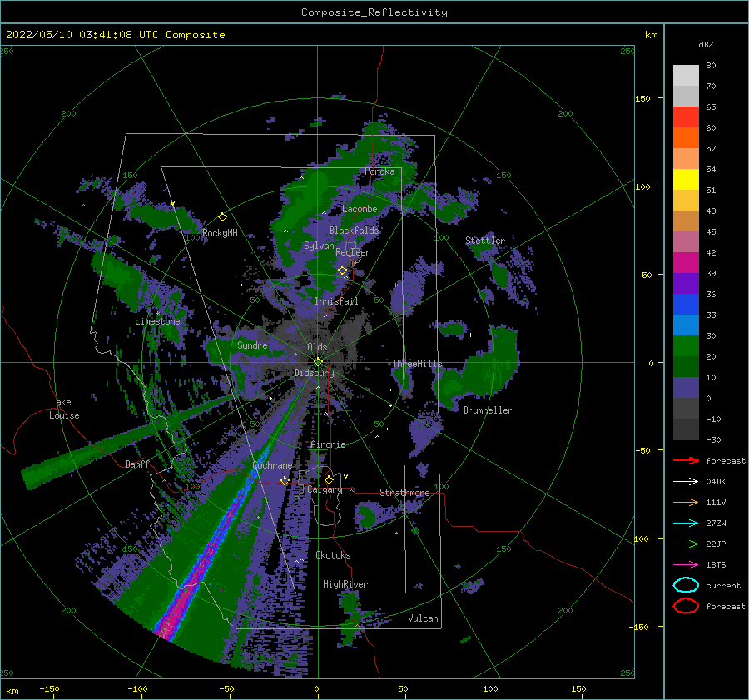Click the -30 dBZ legend value
Image resolution: width=749 pixels, height=700 pixels.
click(x=713, y=439)
